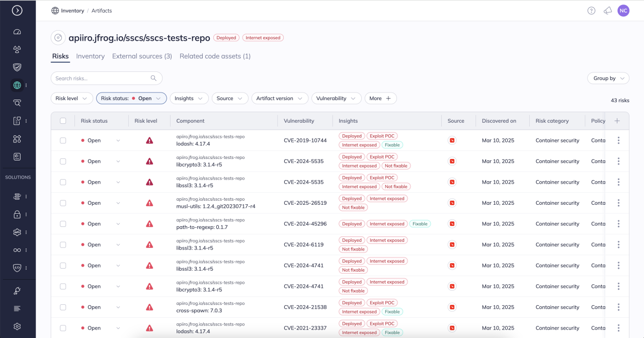Open options dots beside lock sidebar item
Viewport: 644px width, 338px height.
pos(26,214)
